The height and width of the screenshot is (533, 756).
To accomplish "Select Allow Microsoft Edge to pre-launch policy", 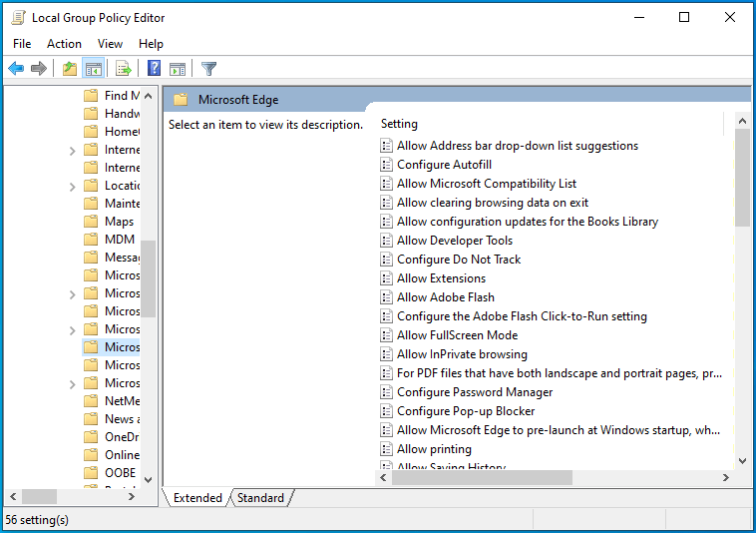I will pos(559,430).
